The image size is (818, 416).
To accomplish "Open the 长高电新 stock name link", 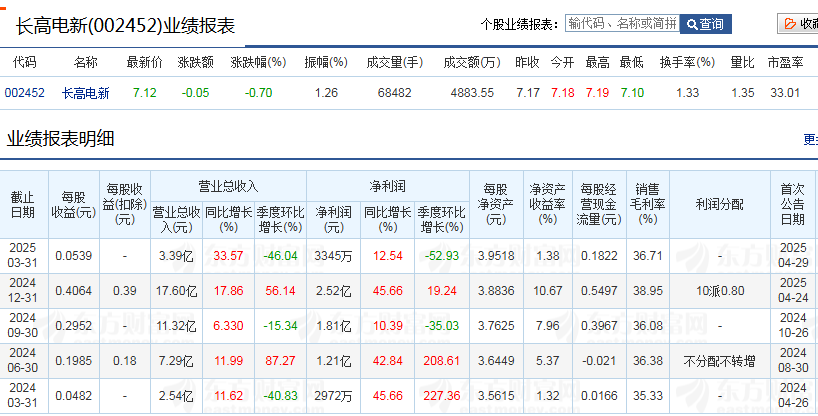I will coord(86,93).
